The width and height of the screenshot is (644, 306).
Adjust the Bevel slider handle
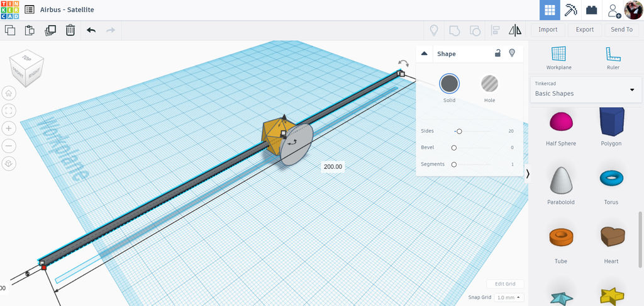[454, 148]
